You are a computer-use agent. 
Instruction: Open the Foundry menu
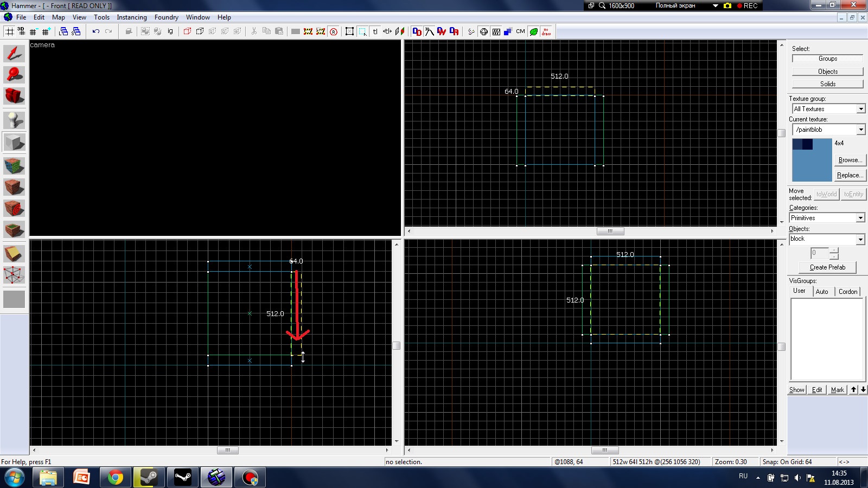(x=166, y=17)
